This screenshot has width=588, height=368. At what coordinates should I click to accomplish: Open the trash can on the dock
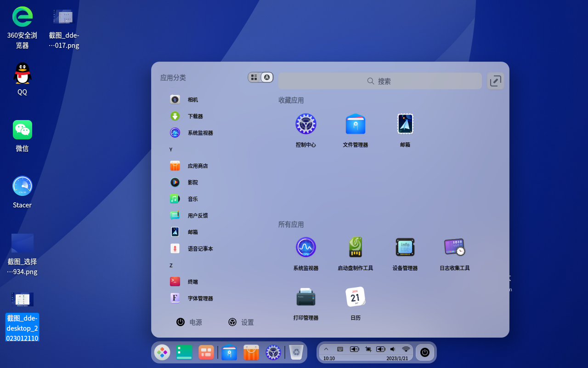tap(296, 352)
